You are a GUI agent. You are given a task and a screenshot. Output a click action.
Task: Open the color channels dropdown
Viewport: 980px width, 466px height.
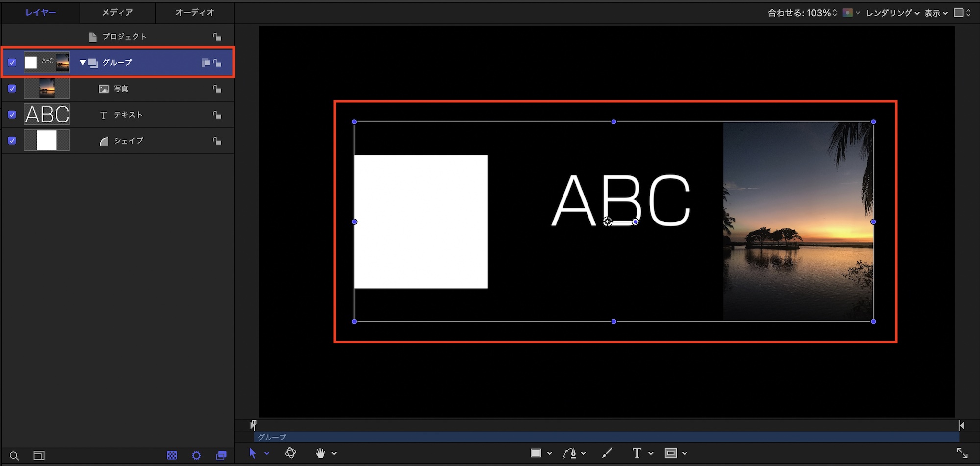coord(852,13)
